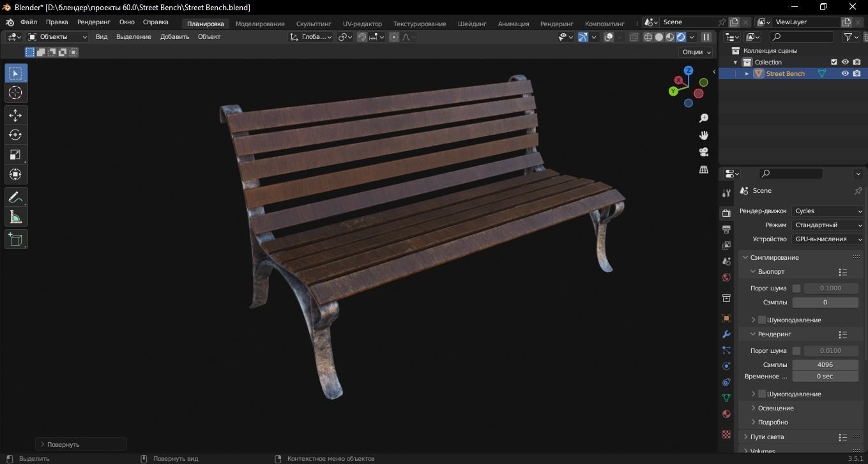Hide Collection in viewport via eye icon
The height and width of the screenshot is (464, 868).
(845, 62)
